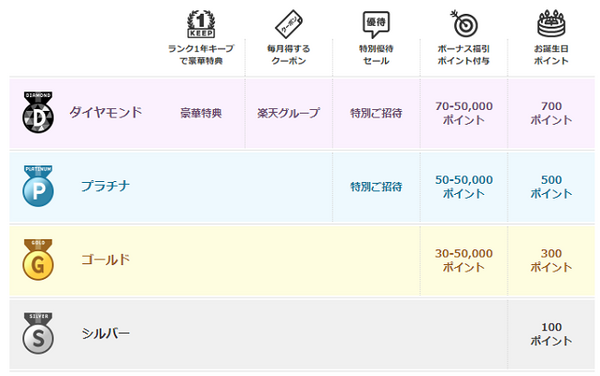
Task: Click the Diamond rank medal icon
Action: coord(38,112)
